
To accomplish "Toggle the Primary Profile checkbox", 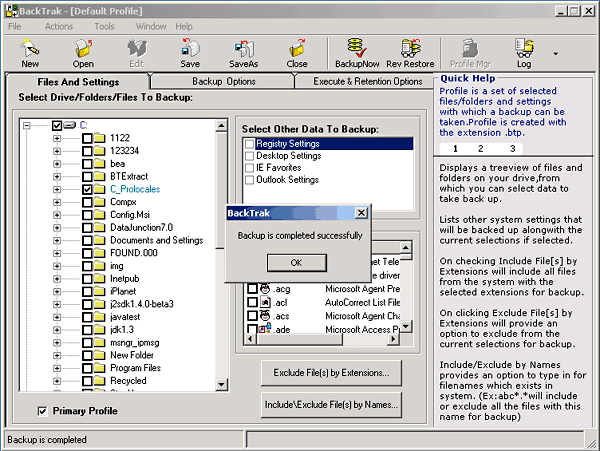I will click(x=42, y=411).
